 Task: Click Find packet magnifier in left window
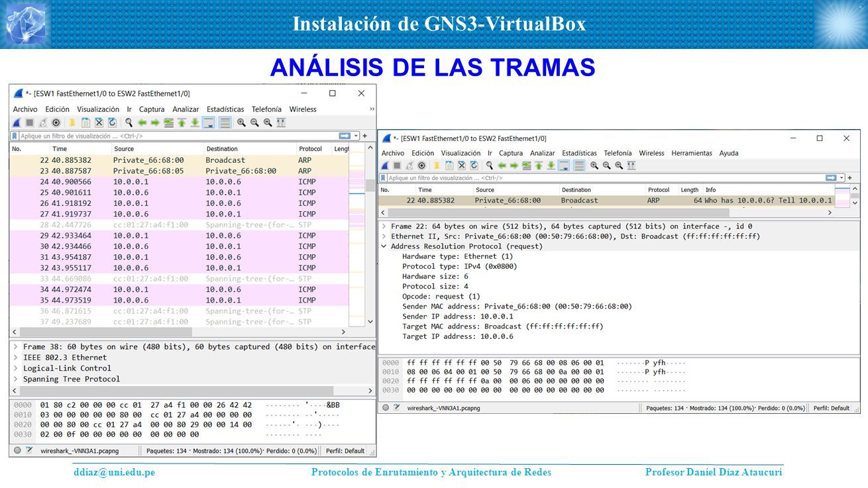pyautogui.click(x=129, y=122)
